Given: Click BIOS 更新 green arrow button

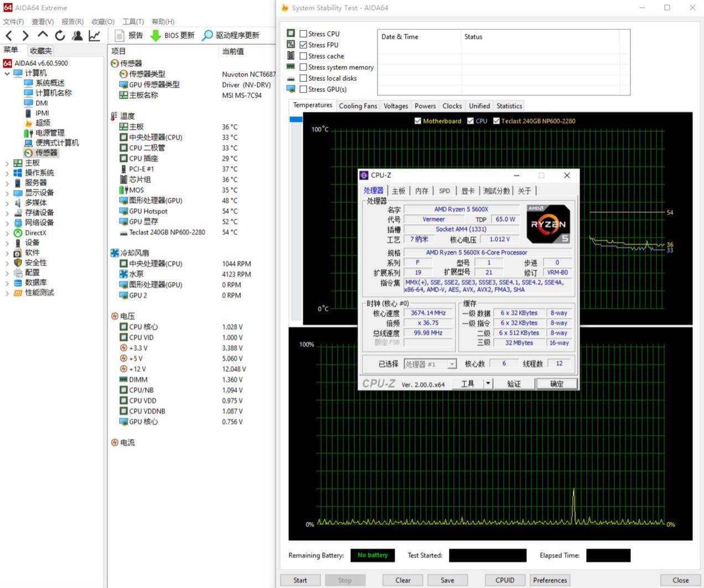Looking at the screenshot, I should pos(172,35).
